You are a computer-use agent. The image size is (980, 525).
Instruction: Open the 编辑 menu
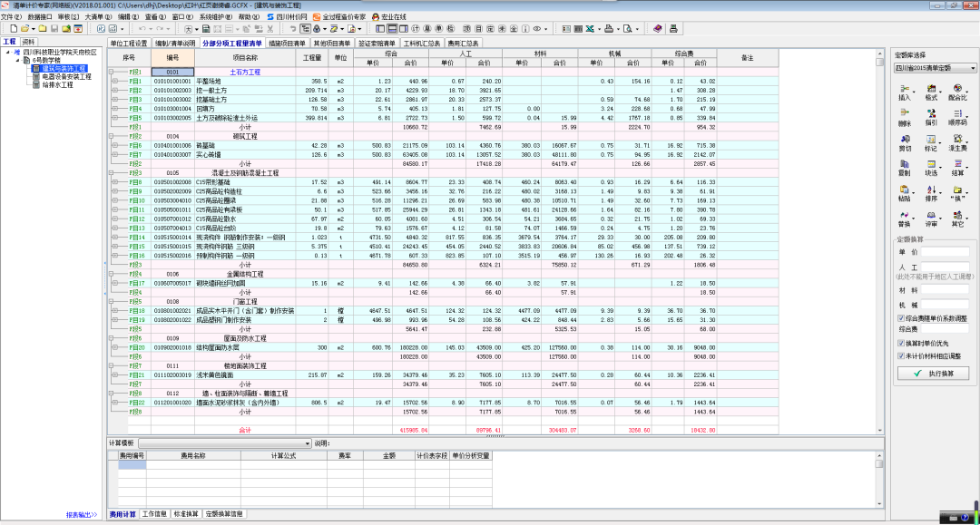[129, 17]
